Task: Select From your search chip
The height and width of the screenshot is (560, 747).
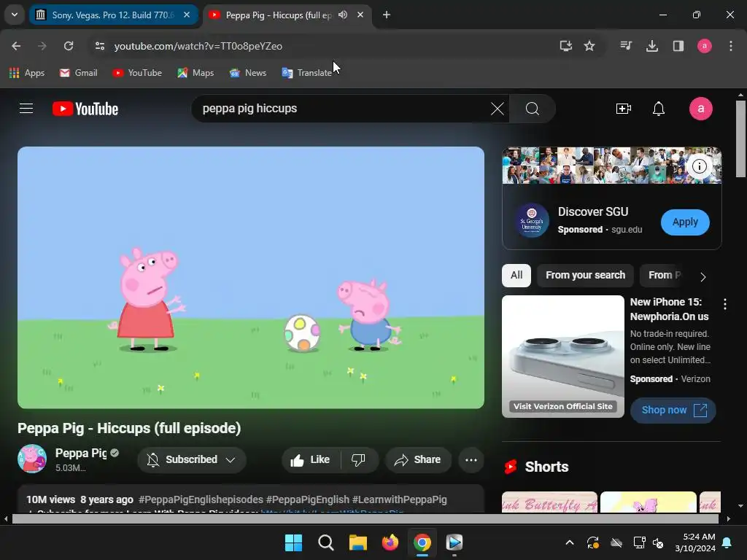Action: (585, 275)
